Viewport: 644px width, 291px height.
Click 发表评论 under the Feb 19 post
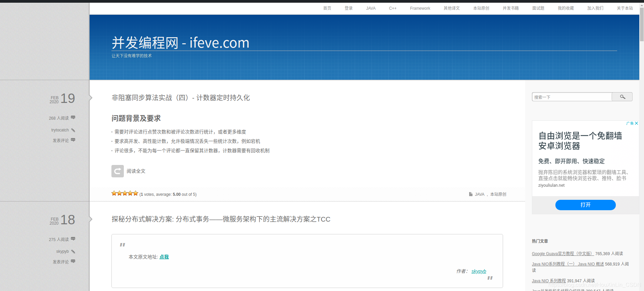click(x=61, y=140)
